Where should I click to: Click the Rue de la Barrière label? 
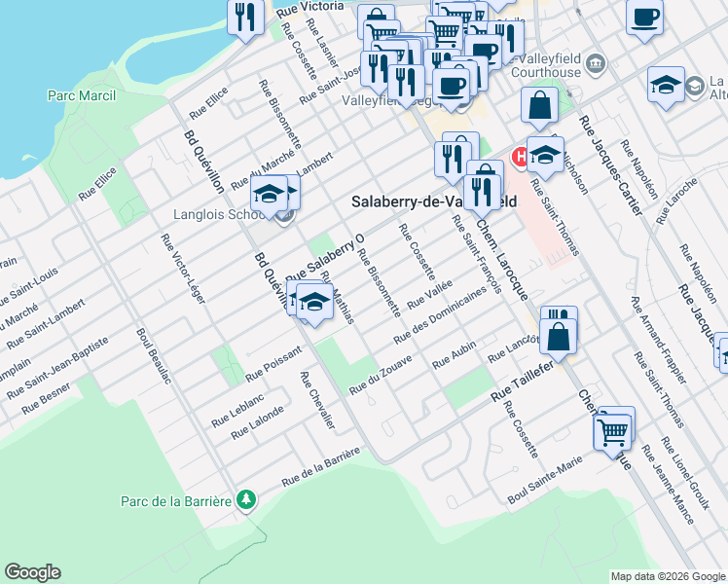coord(321,467)
